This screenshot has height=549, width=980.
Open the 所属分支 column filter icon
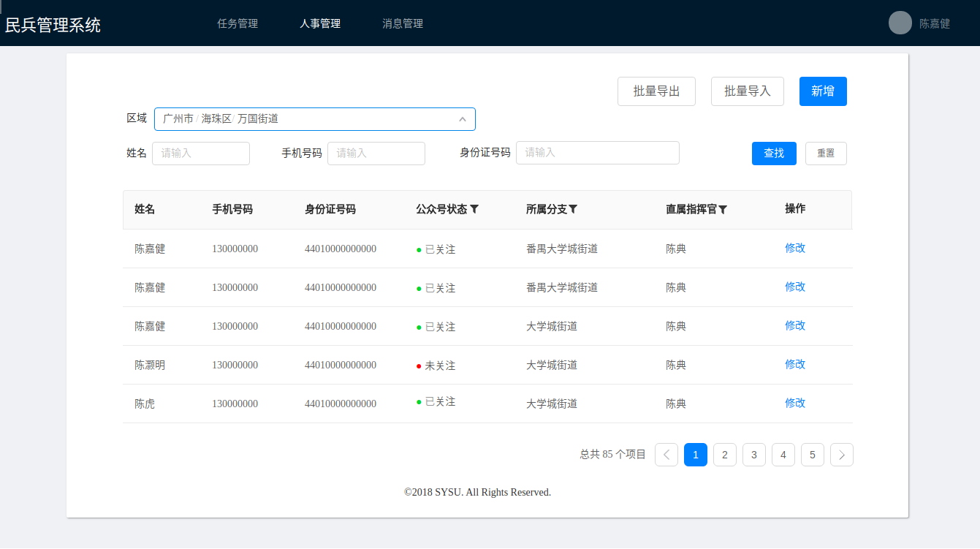pyautogui.click(x=573, y=209)
